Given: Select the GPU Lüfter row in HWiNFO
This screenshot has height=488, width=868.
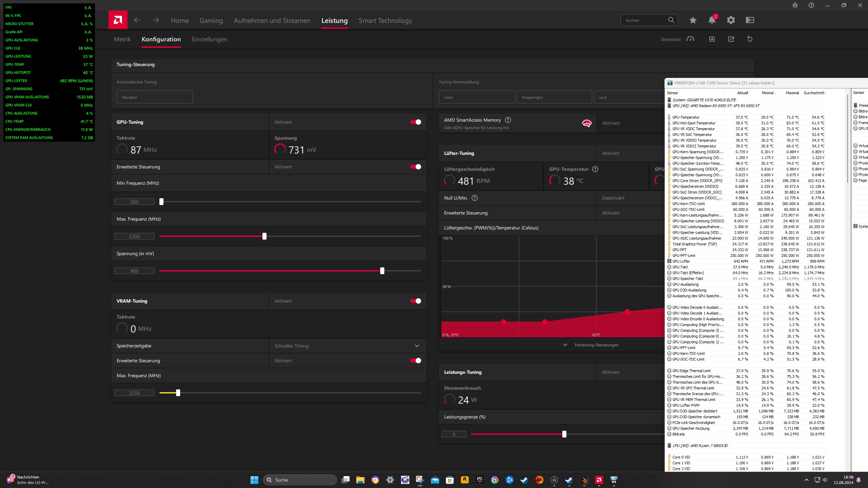Looking at the screenshot, I should click(x=746, y=261).
